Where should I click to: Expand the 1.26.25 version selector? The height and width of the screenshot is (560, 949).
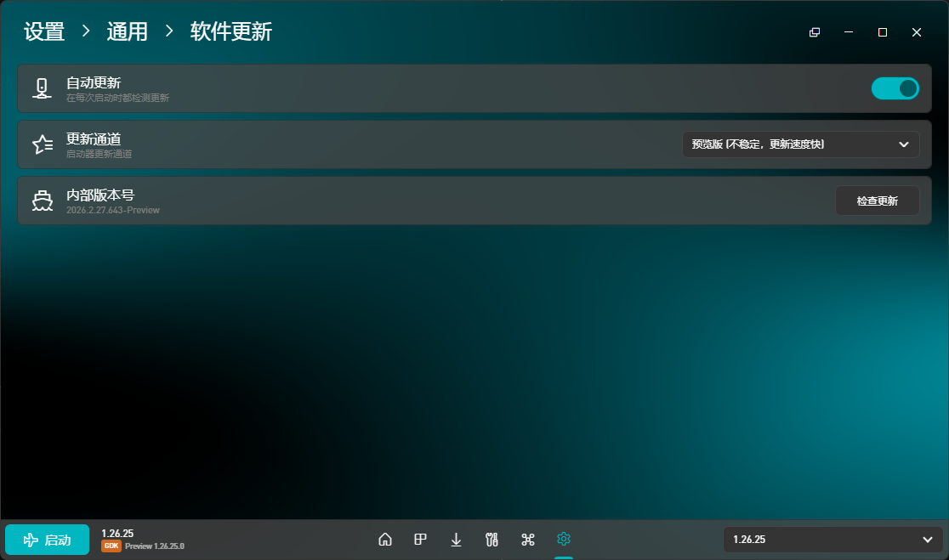point(833,540)
